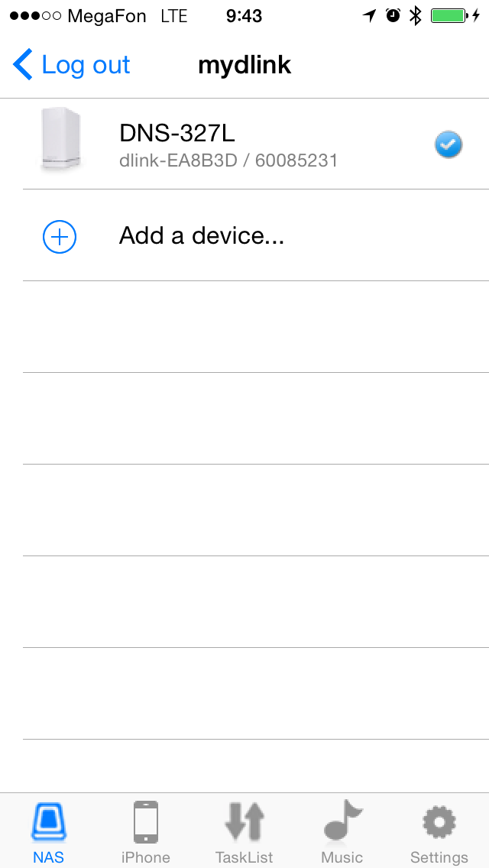Click the circled plus icon

pyautogui.click(x=59, y=237)
